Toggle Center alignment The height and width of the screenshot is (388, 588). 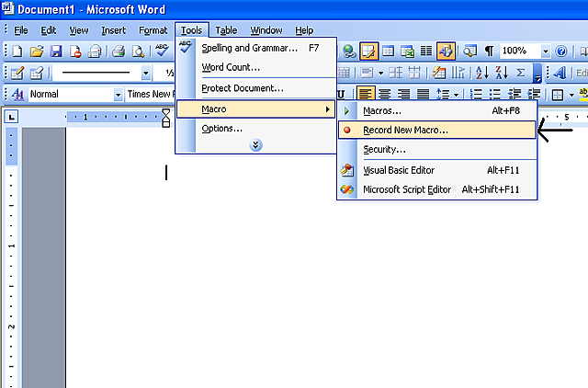point(385,94)
